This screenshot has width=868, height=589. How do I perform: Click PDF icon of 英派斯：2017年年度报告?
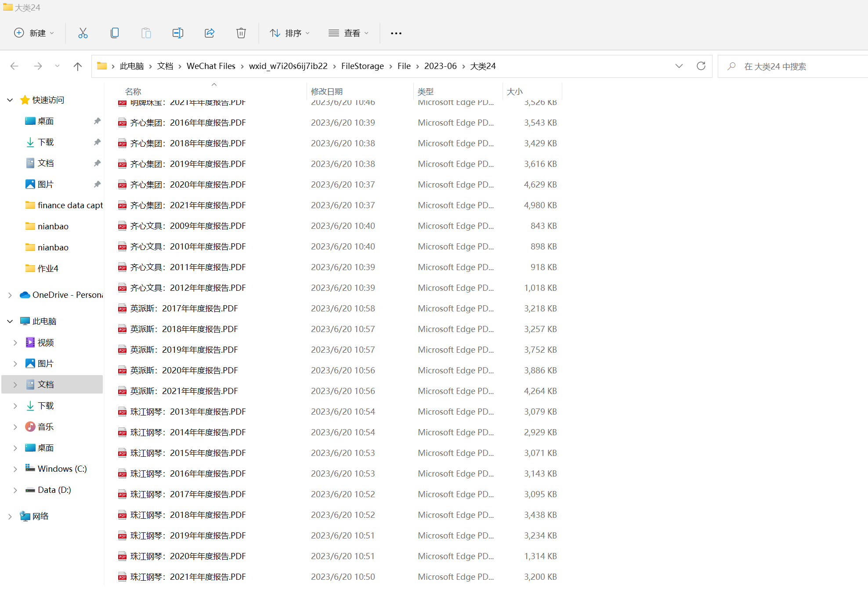(x=123, y=309)
